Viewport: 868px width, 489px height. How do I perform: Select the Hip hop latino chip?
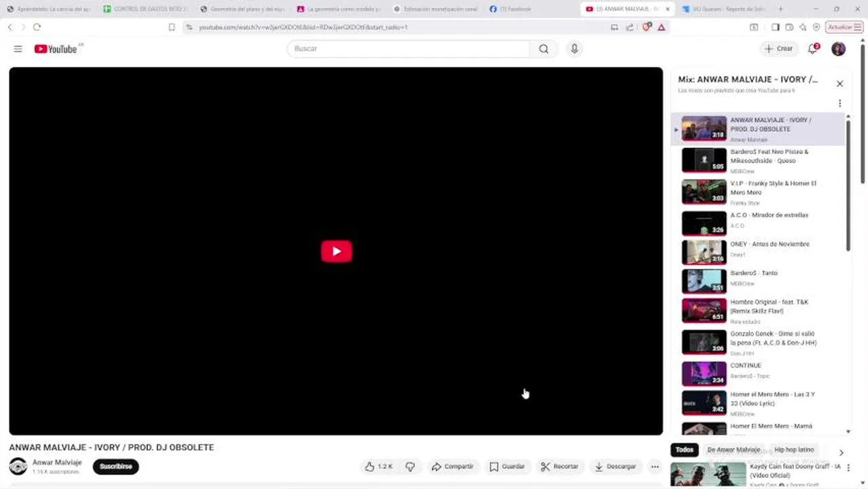(x=794, y=450)
